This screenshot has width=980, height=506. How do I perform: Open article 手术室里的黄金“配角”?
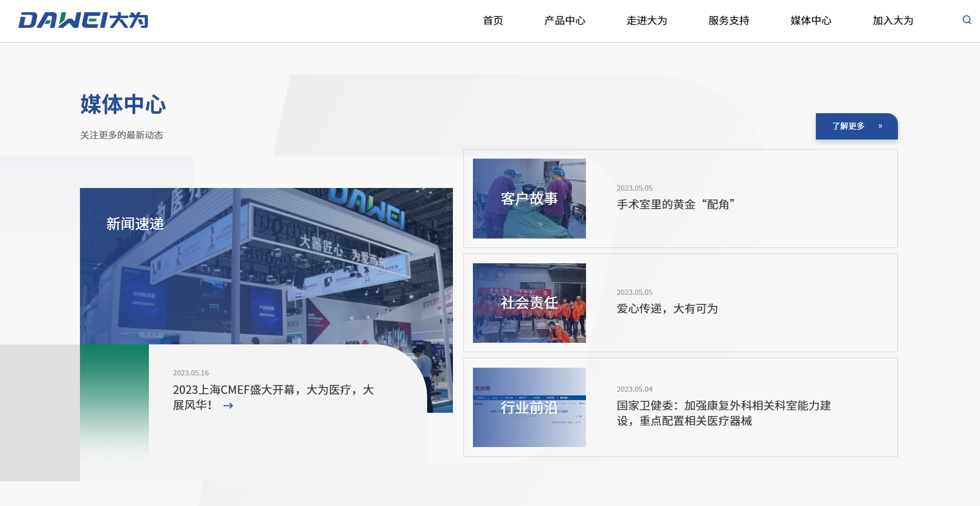(675, 204)
